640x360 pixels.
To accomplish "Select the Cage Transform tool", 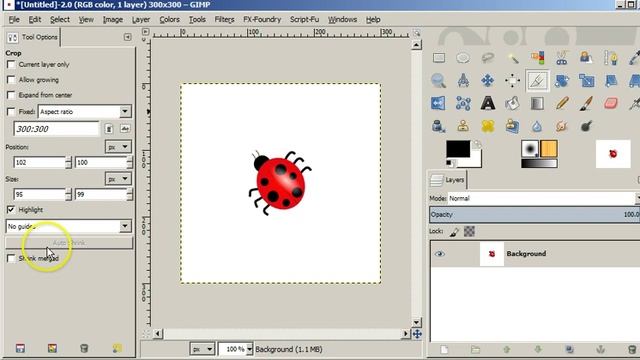I will (463, 103).
